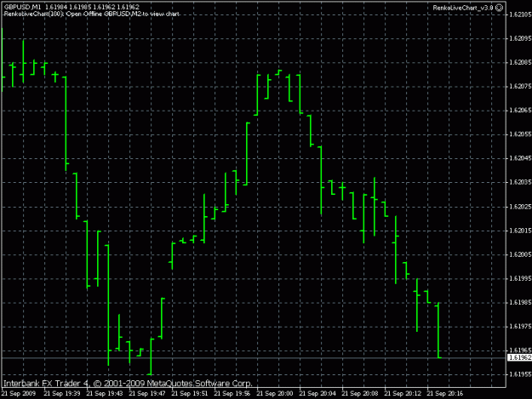Click time axis label '21 Sep 2009'
The image size is (532, 399).
19,394
